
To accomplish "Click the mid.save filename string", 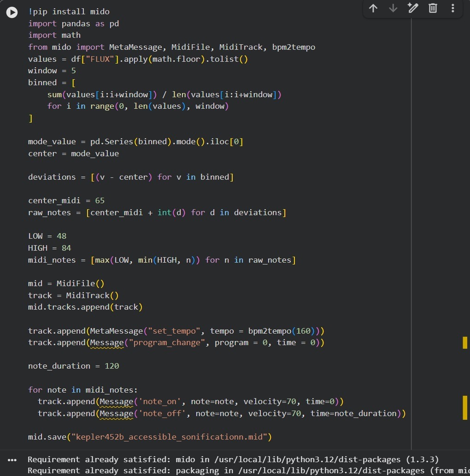I will (169, 437).
